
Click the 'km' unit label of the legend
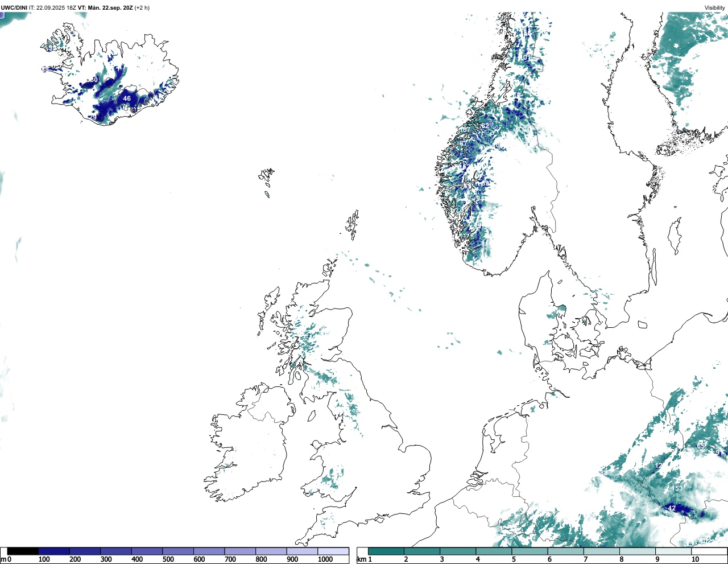point(361,559)
